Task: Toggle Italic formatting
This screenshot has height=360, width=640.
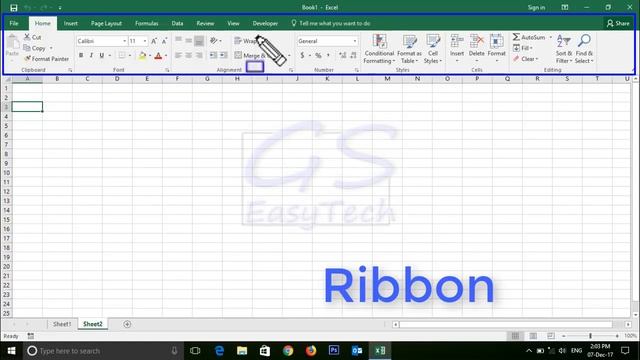Action: (x=91, y=55)
